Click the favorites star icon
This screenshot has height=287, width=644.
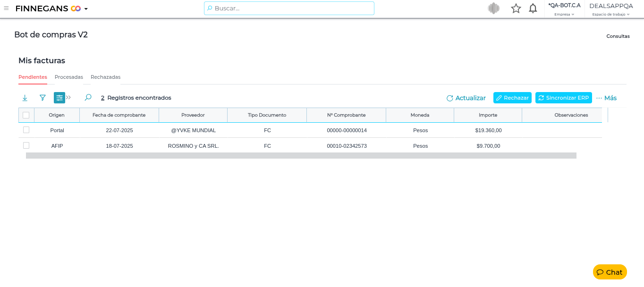click(x=516, y=8)
